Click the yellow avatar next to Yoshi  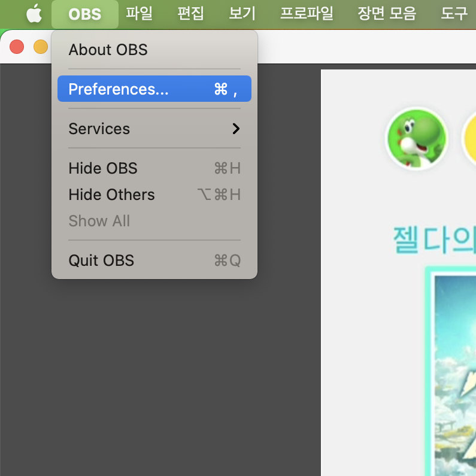469,138
